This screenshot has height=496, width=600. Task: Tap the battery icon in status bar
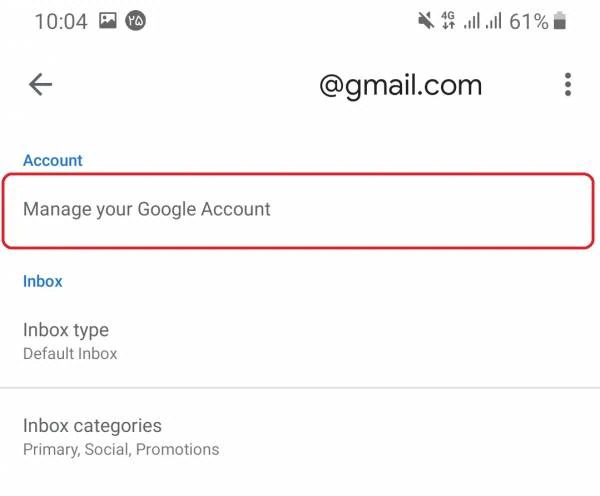click(559, 21)
